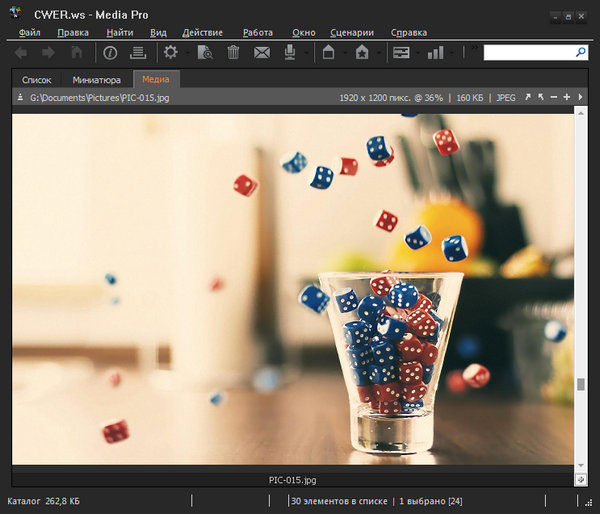Viewport: 600px width, 514px height.
Task: Click the resize grip in status bar corner
Action: (589, 503)
